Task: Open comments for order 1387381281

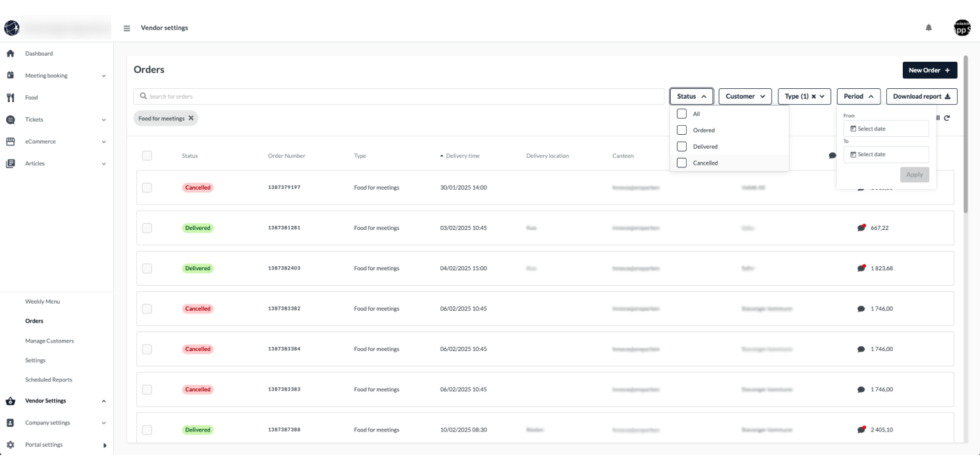Action: (862, 228)
